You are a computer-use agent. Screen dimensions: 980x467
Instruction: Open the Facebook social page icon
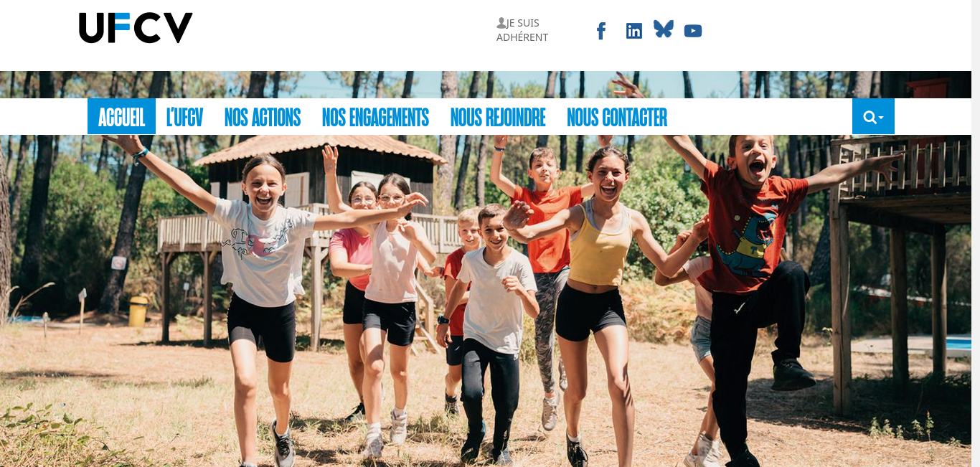pyautogui.click(x=601, y=31)
